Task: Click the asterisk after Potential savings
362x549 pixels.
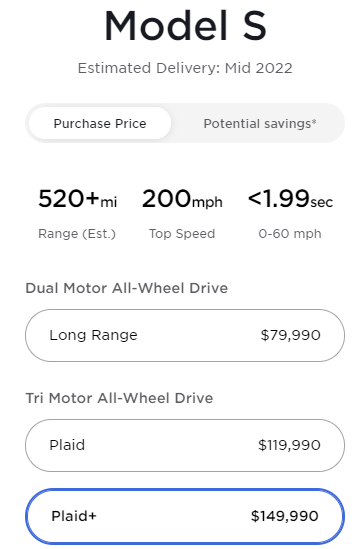Action: [314, 121]
